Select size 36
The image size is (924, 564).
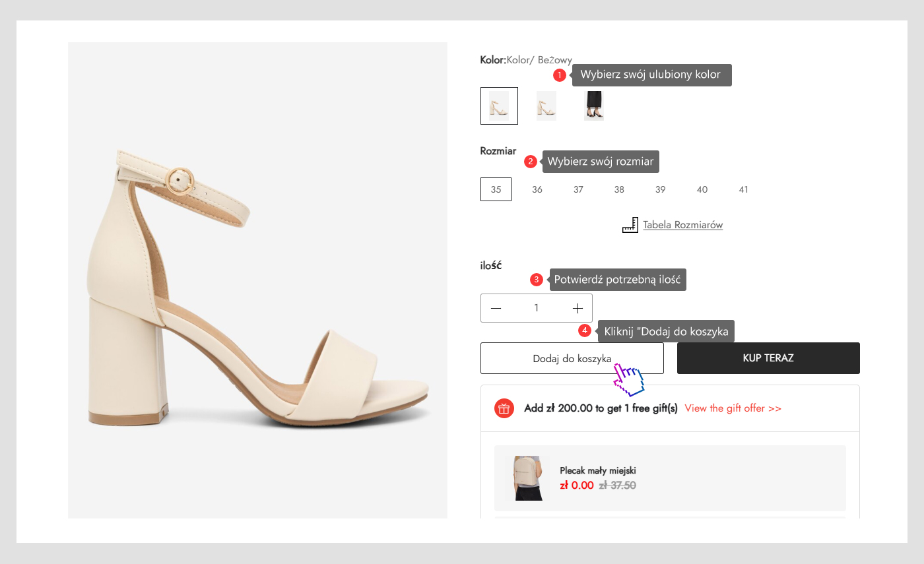(x=537, y=189)
